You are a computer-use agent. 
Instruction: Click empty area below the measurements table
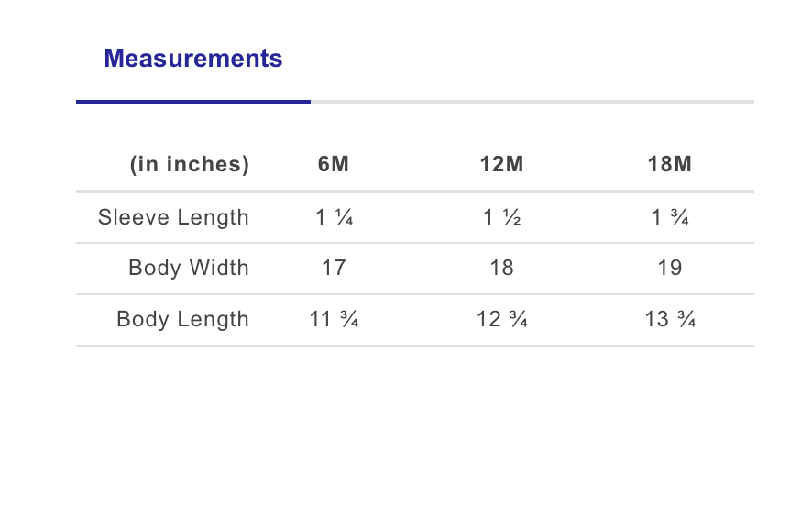pyautogui.click(x=412, y=431)
